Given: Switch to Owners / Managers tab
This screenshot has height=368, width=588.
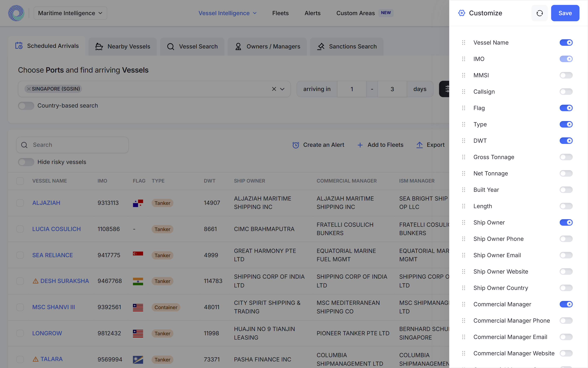Looking at the screenshot, I should 267,46.
